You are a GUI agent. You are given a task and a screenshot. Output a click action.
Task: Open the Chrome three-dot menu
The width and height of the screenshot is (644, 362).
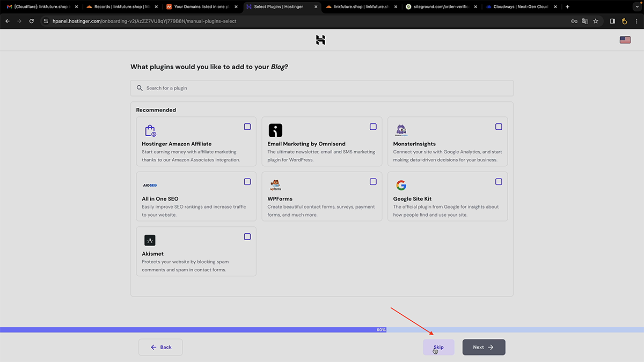click(636, 21)
